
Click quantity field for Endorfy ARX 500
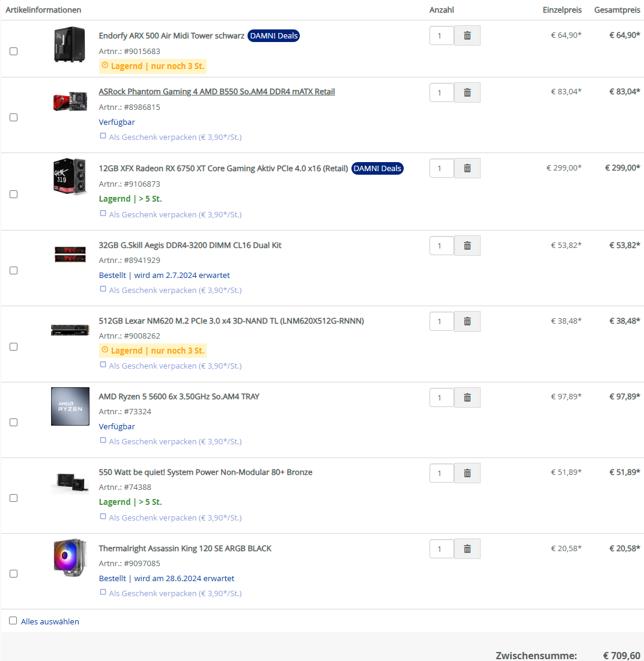442,35
